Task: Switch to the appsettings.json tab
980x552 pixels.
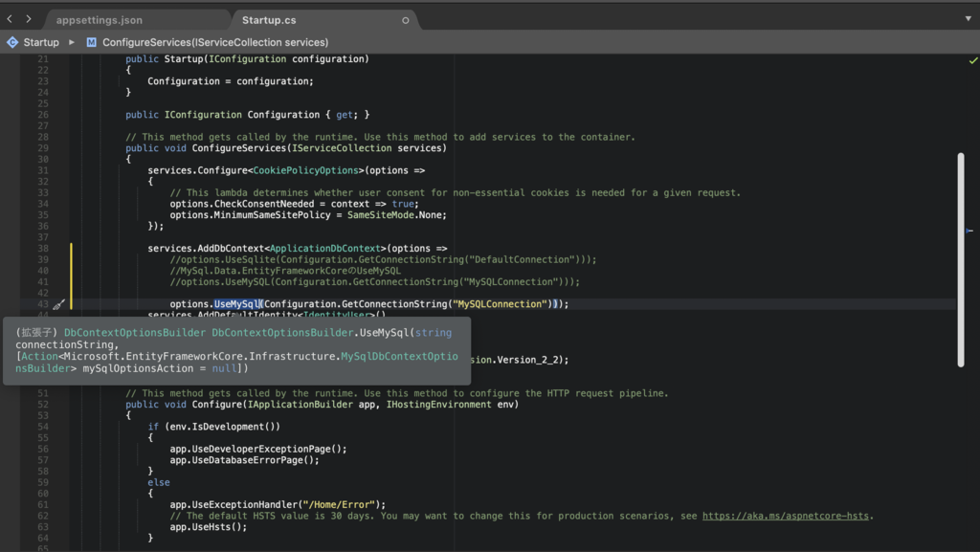Action: pos(100,20)
